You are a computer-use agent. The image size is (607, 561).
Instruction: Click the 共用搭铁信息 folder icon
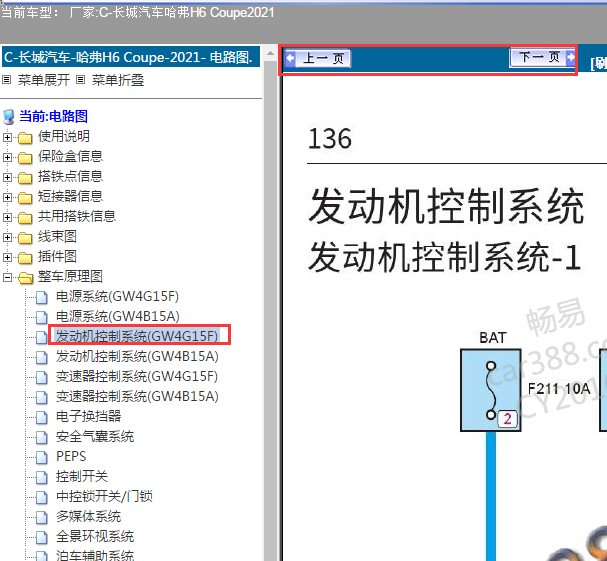(x=25, y=218)
